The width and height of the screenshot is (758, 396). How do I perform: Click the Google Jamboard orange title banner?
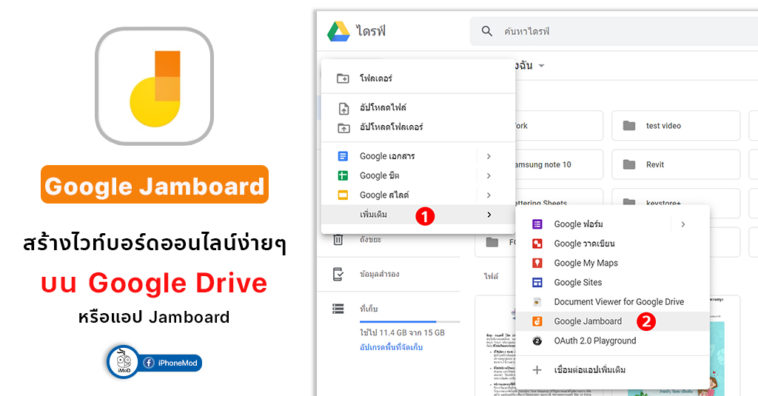point(154,185)
